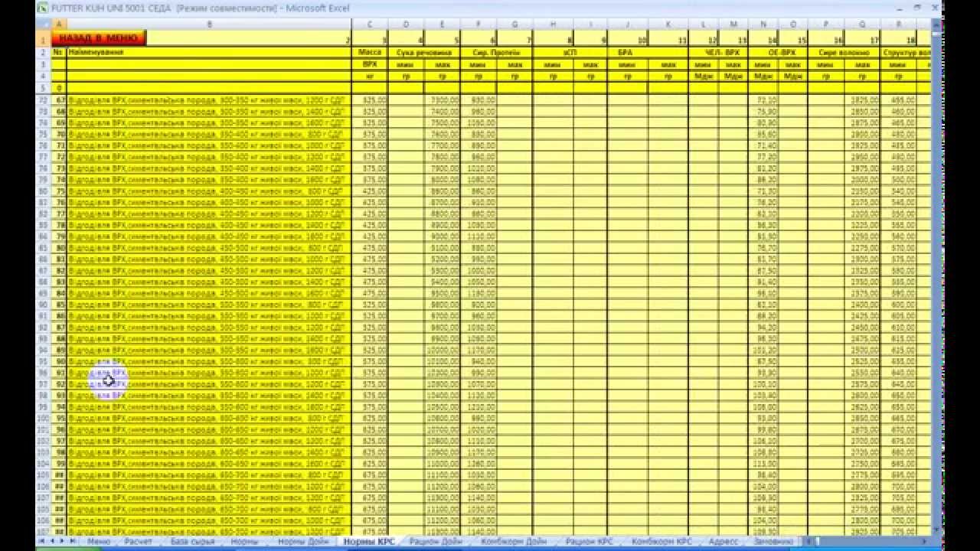Click the Суха речовина header cell

(424, 52)
